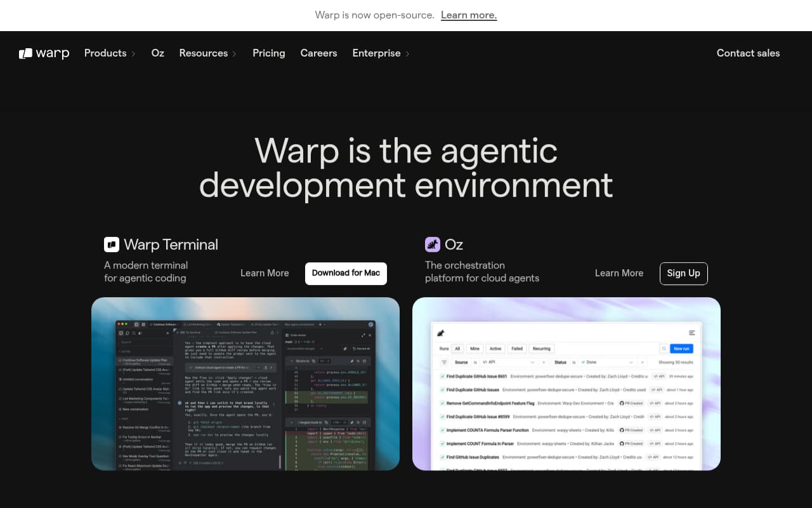
Task: Go to Oz in the navigation bar
Action: [x=158, y=53]
